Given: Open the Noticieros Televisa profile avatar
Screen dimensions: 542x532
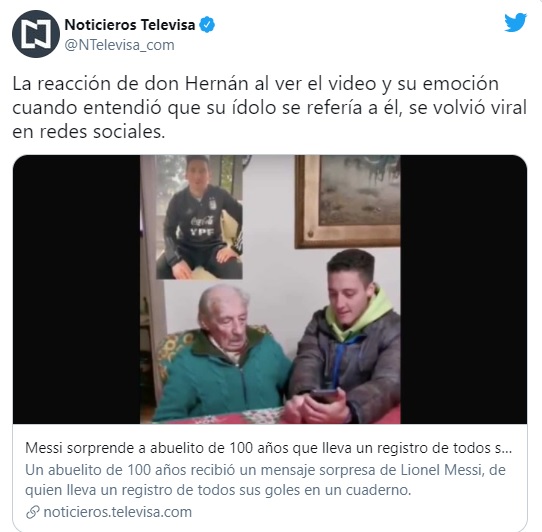Looking at the screenshot, I should tap(36, 34).
